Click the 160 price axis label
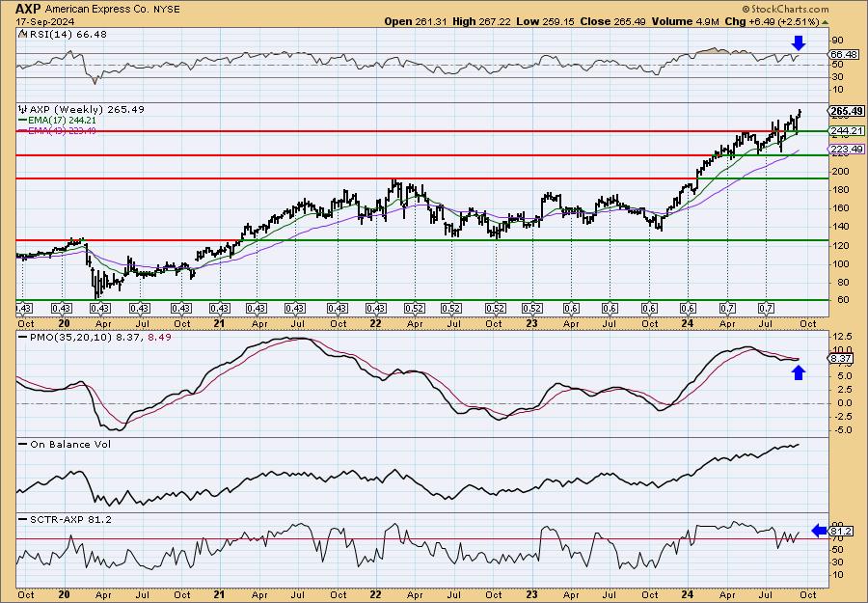The width and height of the screenshot is (868, 603). [840, 208]
